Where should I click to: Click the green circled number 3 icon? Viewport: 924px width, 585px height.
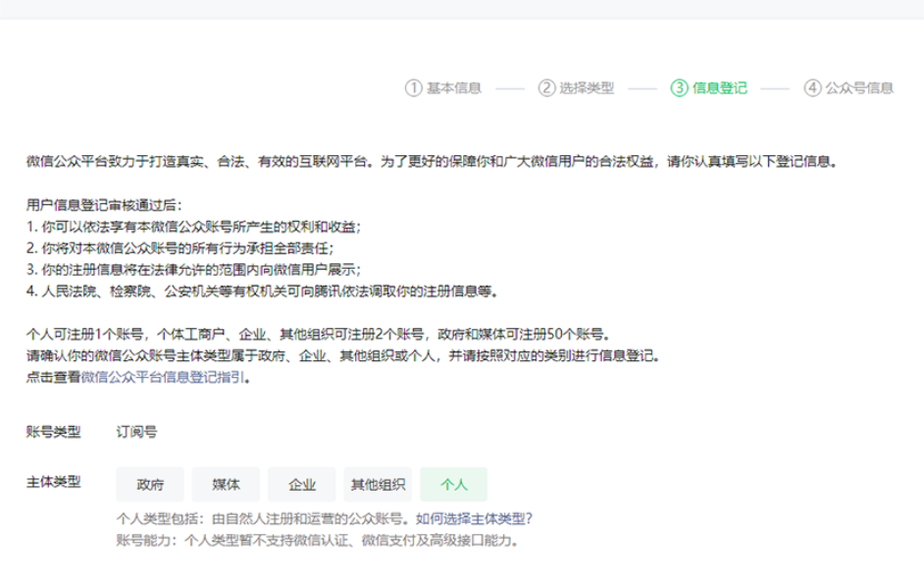click(x=679, y=87)
